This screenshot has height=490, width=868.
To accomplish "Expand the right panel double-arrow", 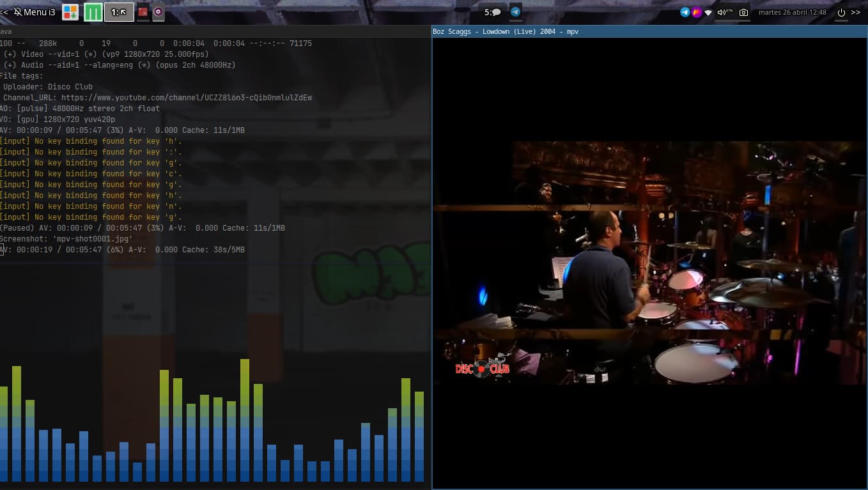I will [856, 12].
